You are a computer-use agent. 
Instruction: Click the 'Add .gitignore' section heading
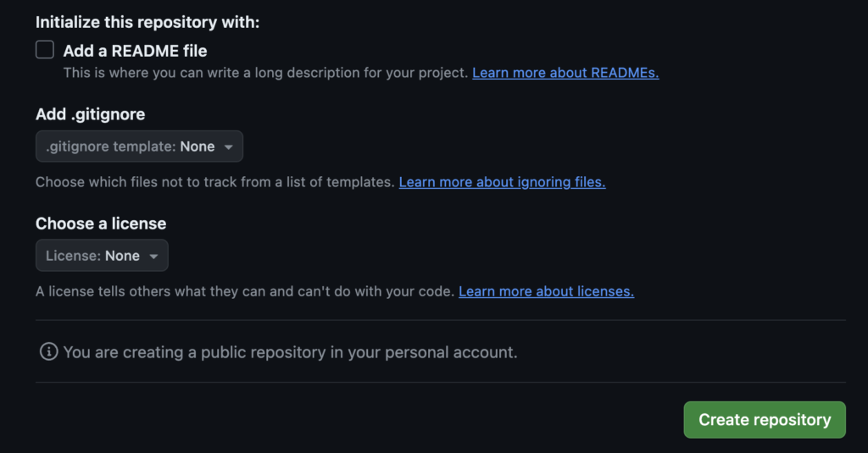[x=90, y=114]
